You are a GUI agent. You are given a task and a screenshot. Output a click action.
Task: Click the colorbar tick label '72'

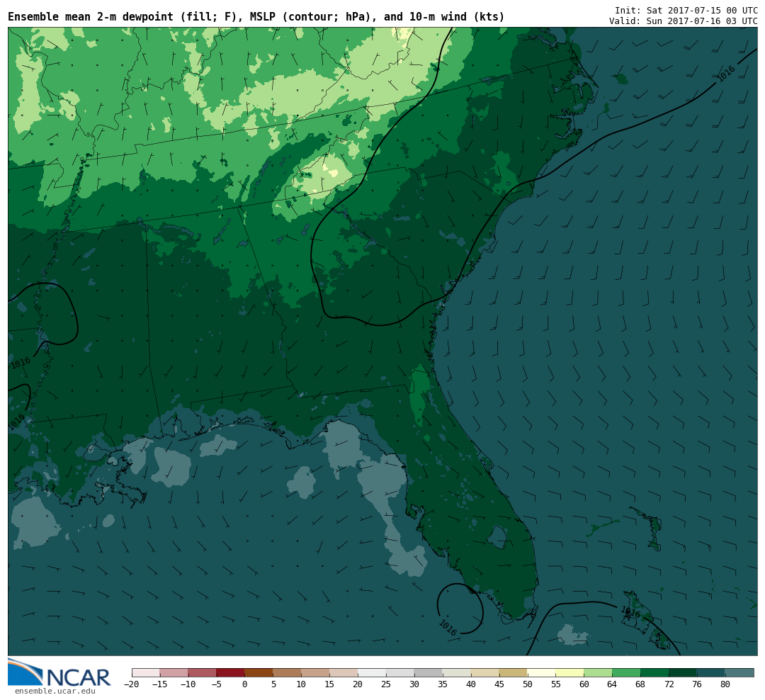[669, 684]
